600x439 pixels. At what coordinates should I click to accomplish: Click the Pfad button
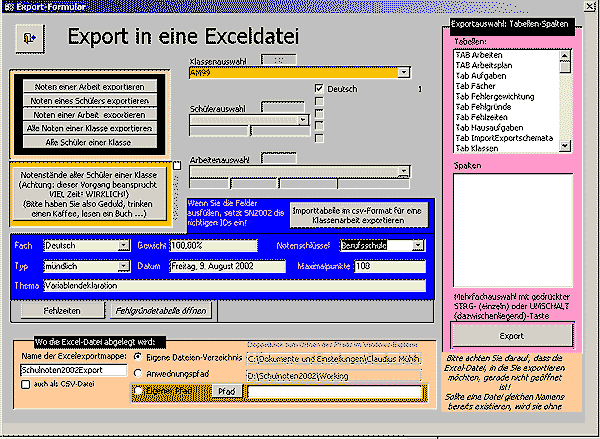[226, 391]
